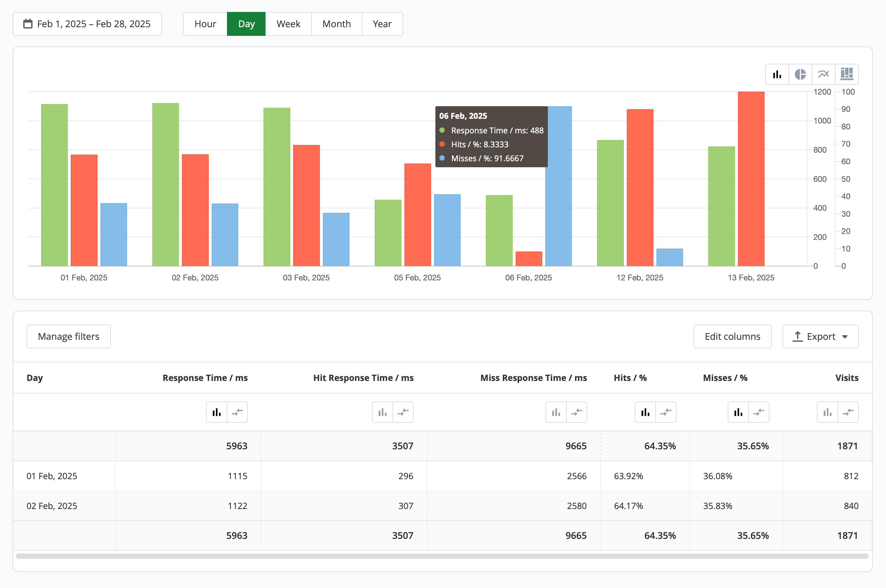886x588 pixels.
Task: Click the calendar icon beside the date range
Action: point(28,24)
